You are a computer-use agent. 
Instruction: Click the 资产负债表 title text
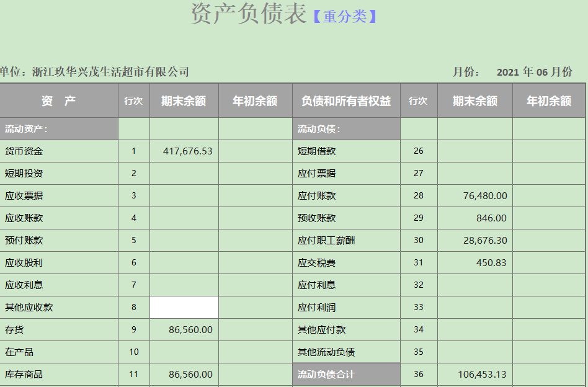point(249,14)
